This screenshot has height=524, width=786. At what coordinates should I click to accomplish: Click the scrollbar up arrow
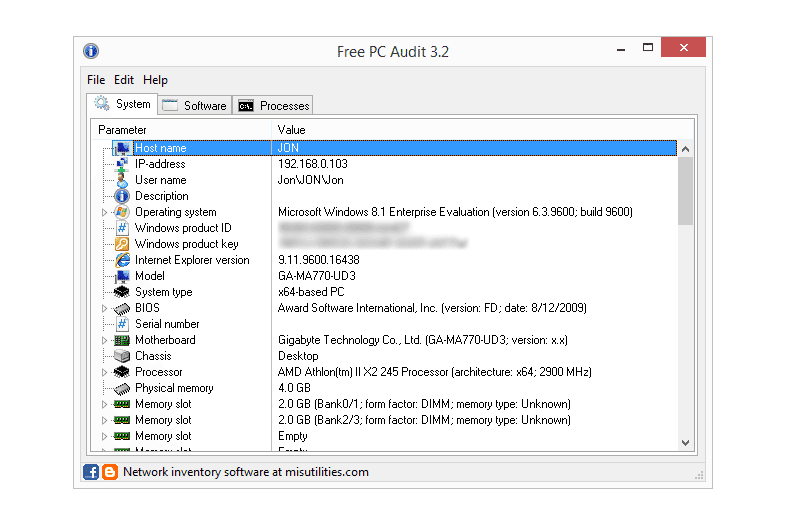685,149
